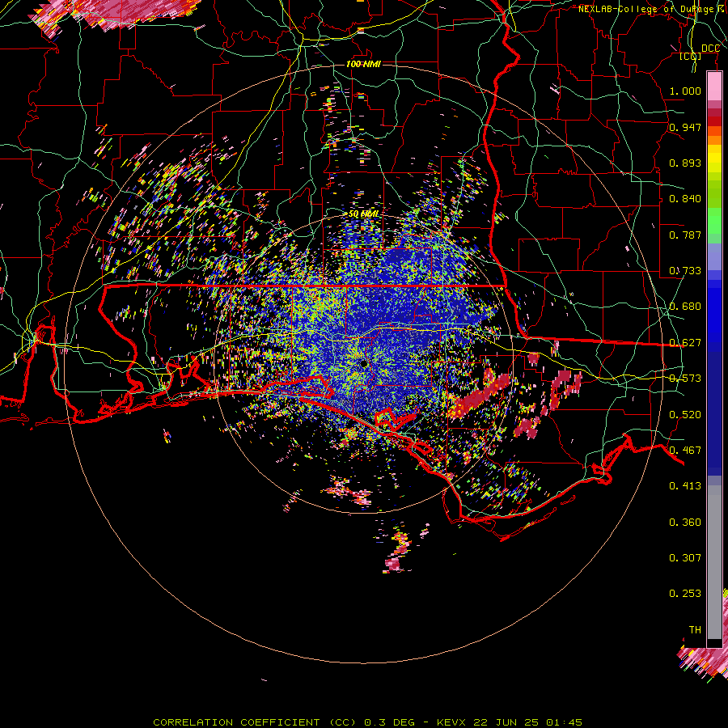Click the 0.840 scale value
The image size is (728, 728).
(x=685, y=199)
